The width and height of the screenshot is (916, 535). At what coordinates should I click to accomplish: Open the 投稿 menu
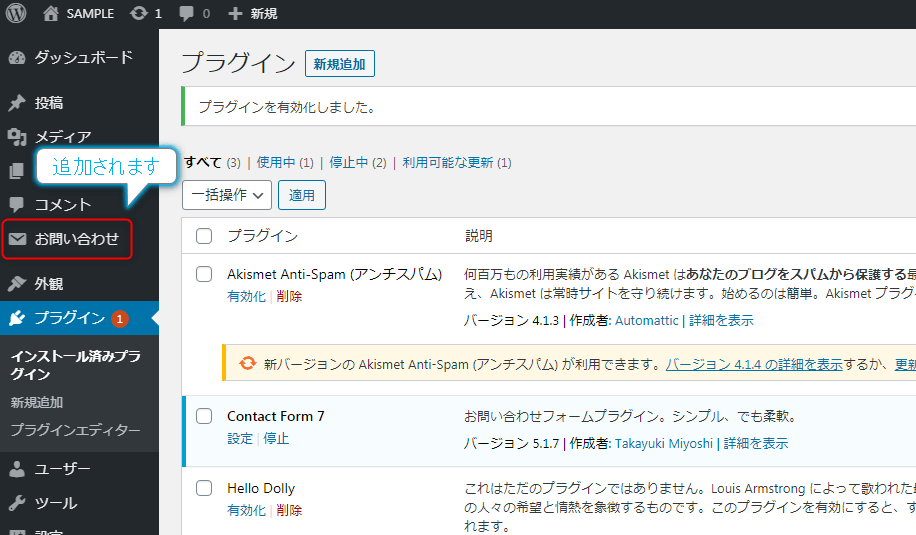pos(48,103)
